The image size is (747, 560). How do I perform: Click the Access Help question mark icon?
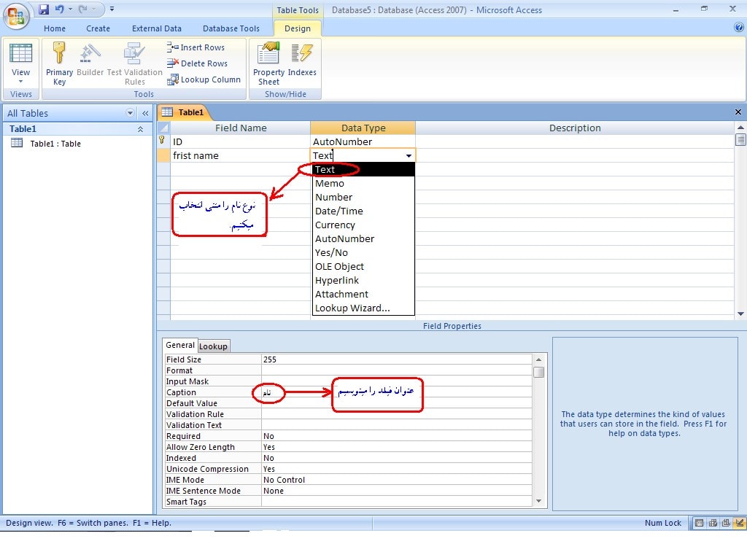pyautogui.click(x=738, y=28)
